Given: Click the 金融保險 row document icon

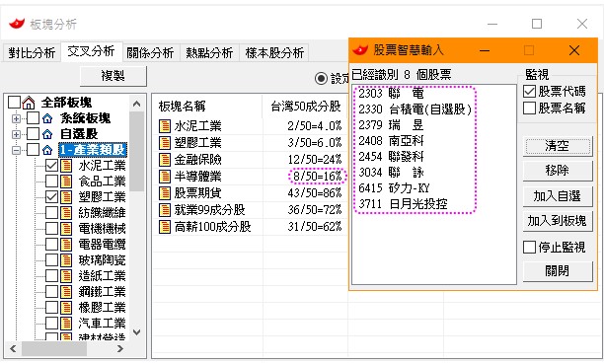Looking at the screenshot, I should tap(165, 160).
